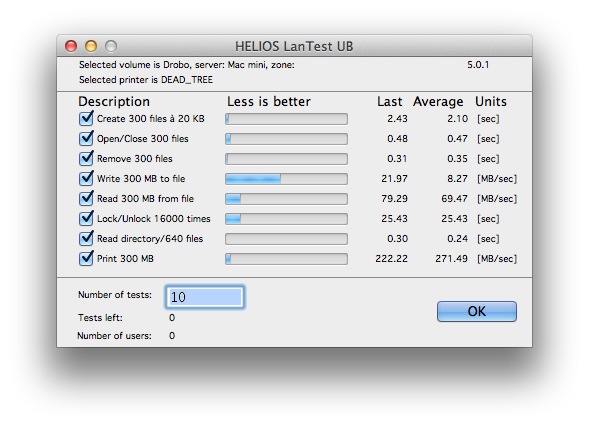Click average value 0.35

tap(457, 159)
